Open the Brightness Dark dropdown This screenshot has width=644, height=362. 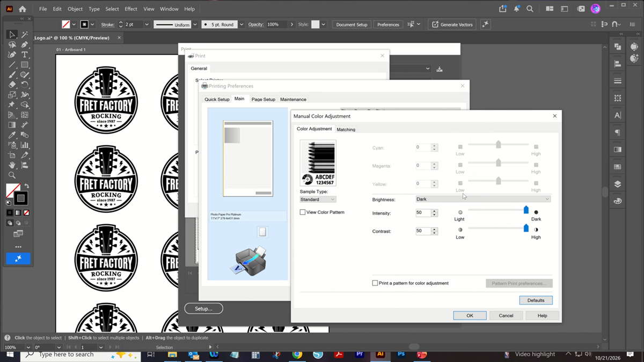click(x=483, y=199)
